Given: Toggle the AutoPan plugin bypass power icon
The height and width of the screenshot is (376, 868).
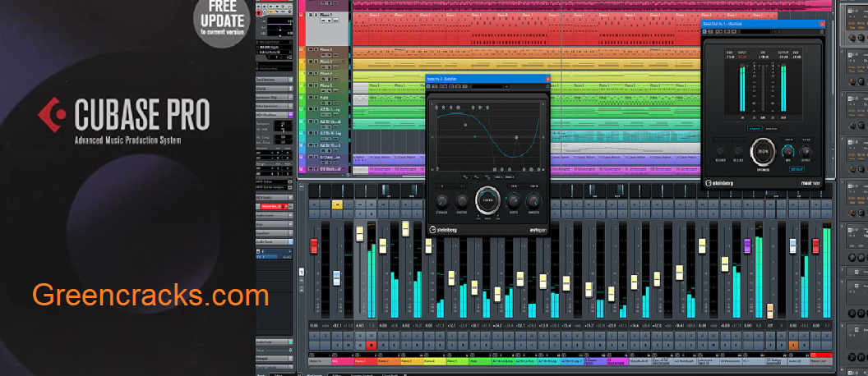Looking at the screenshot, I should click(430, 86).
